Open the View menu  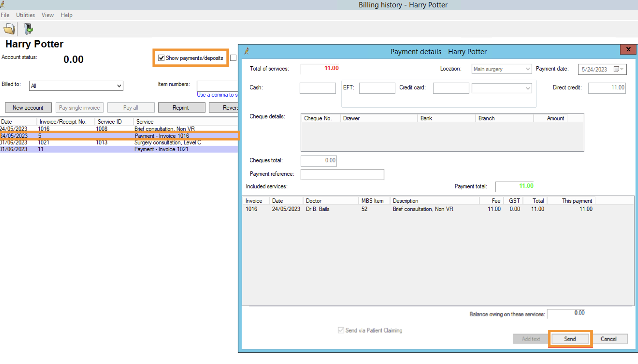(48, 15)
